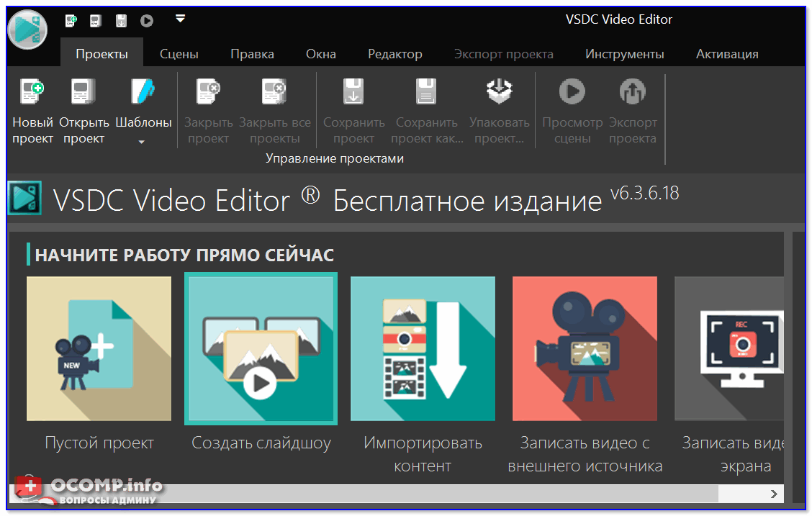812x516 pixels.
Task: Click the screen recording thumbnail with REC
Action: pos(729,348)
